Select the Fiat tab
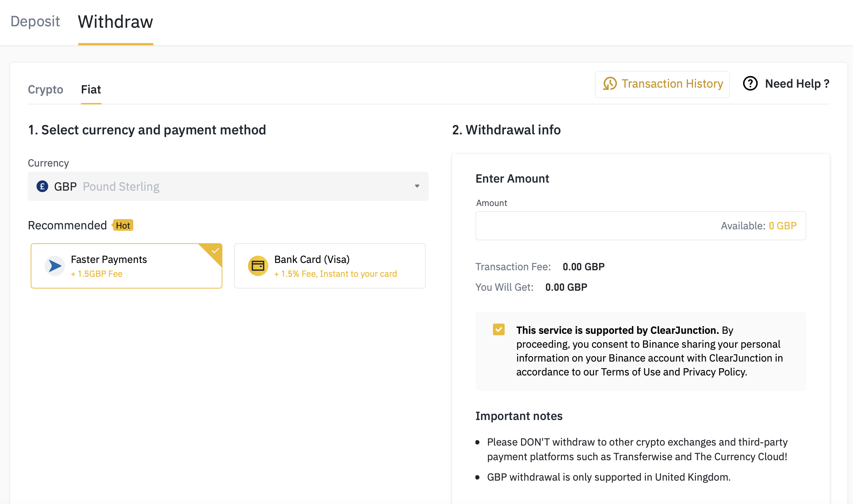The image size is (853, 504). (91, 89)
